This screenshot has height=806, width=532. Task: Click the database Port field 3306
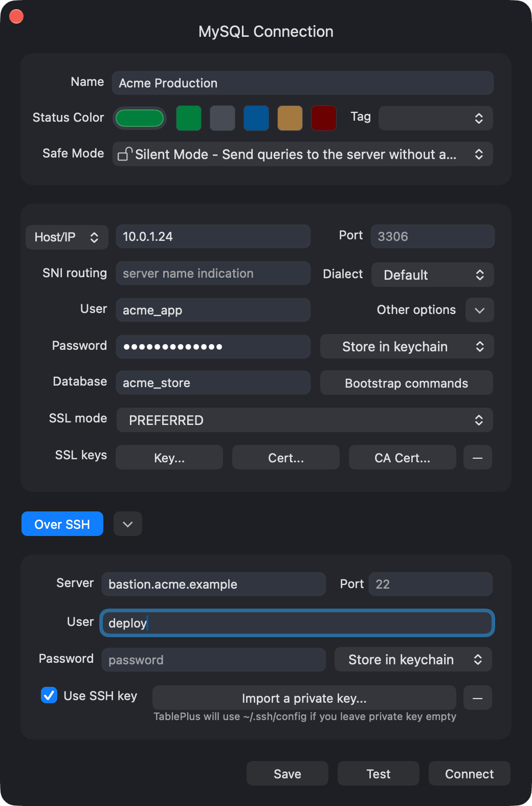pos(433,236)
